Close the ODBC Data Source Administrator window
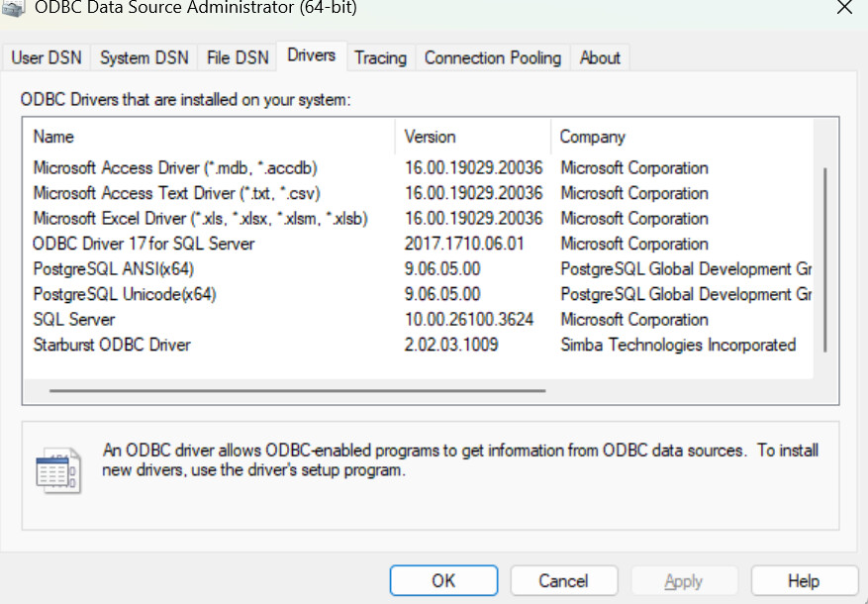 click(843, 8)
